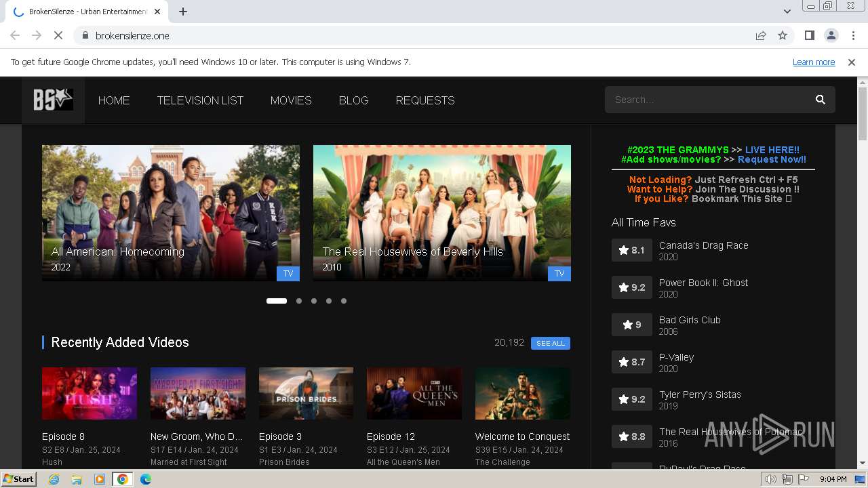Expand the tab search dropdown arrow

click(787, 12)
